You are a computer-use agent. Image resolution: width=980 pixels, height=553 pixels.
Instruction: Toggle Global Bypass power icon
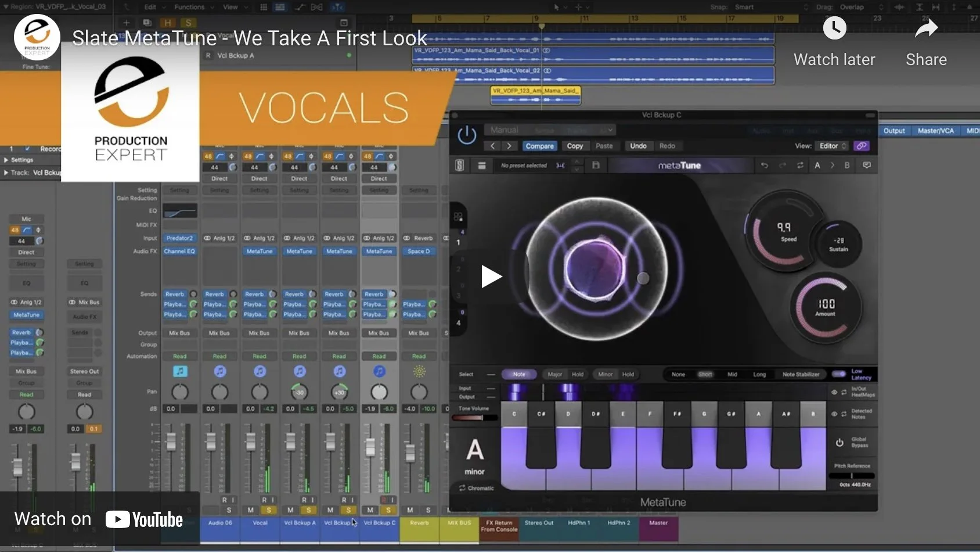tap(840, 443)
